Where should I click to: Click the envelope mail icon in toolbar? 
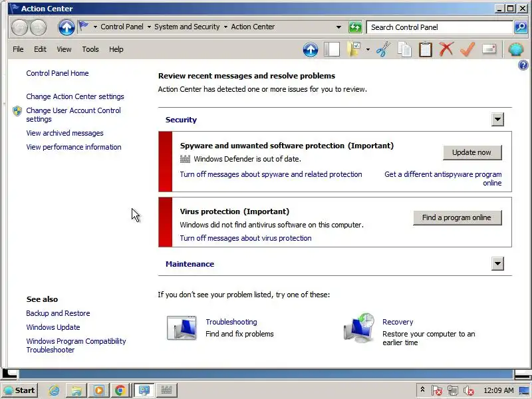[x=489, y=49]
